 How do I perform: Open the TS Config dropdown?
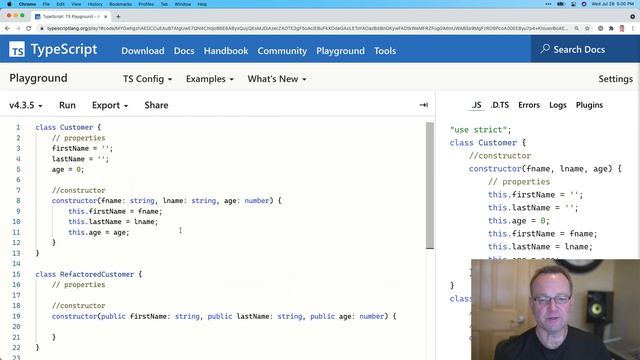coord(147,79)
